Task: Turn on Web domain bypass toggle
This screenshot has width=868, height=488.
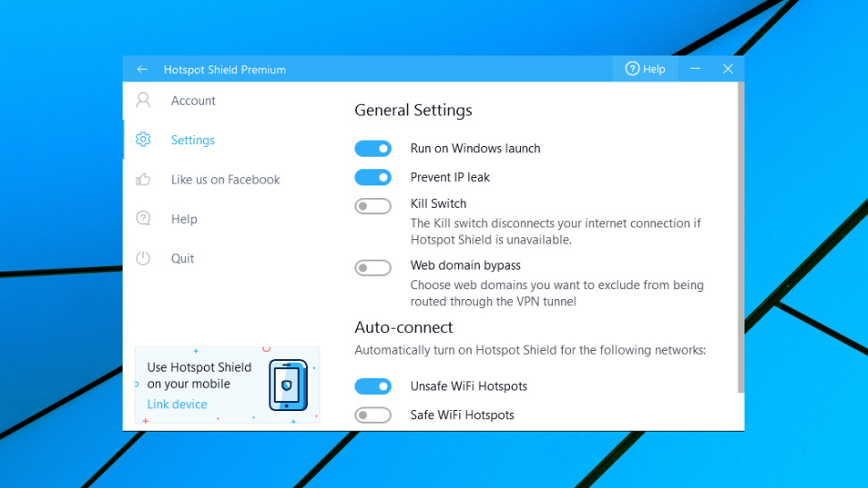Action: coord(373,268)
